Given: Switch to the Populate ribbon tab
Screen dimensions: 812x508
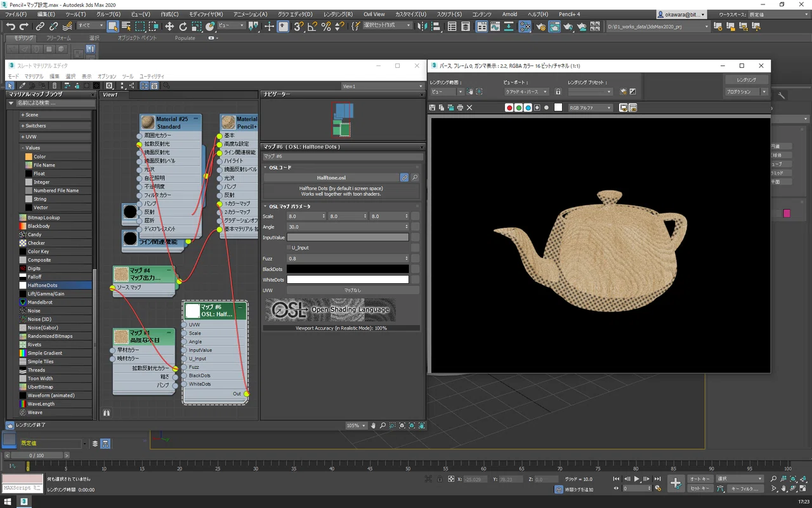Looking at the screenshot, I should coord(185,38).
